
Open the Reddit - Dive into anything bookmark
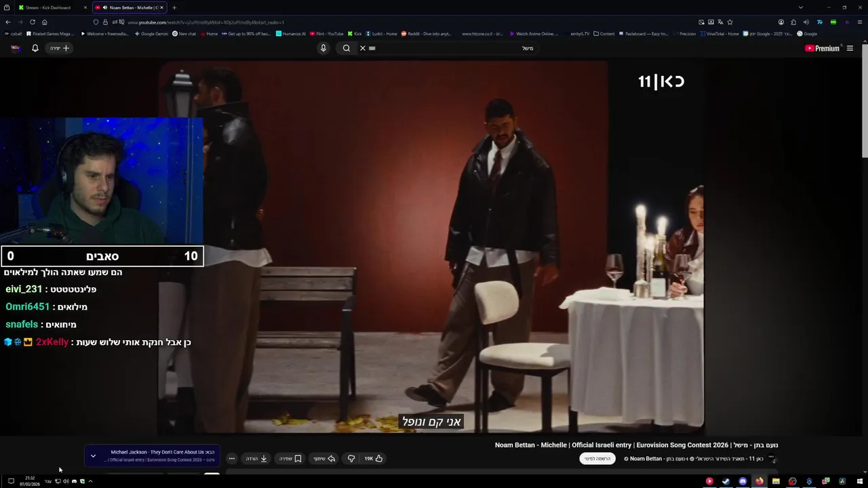(426, 33)
